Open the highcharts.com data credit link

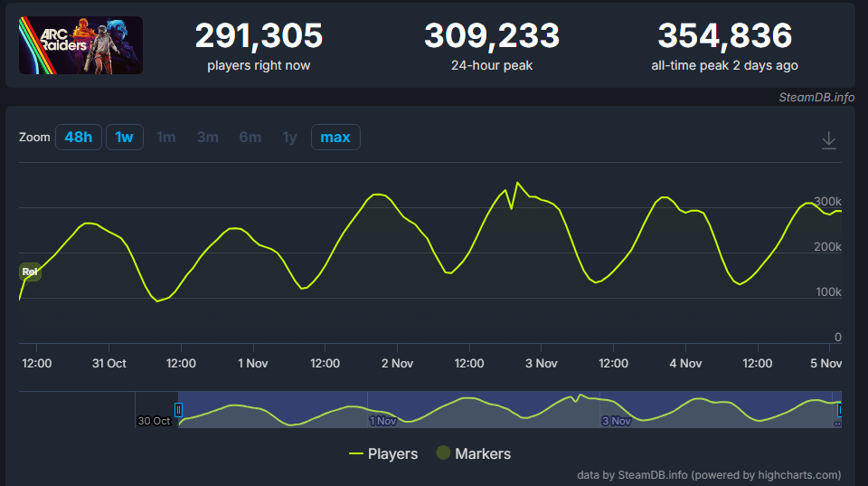tap(708, 475)
